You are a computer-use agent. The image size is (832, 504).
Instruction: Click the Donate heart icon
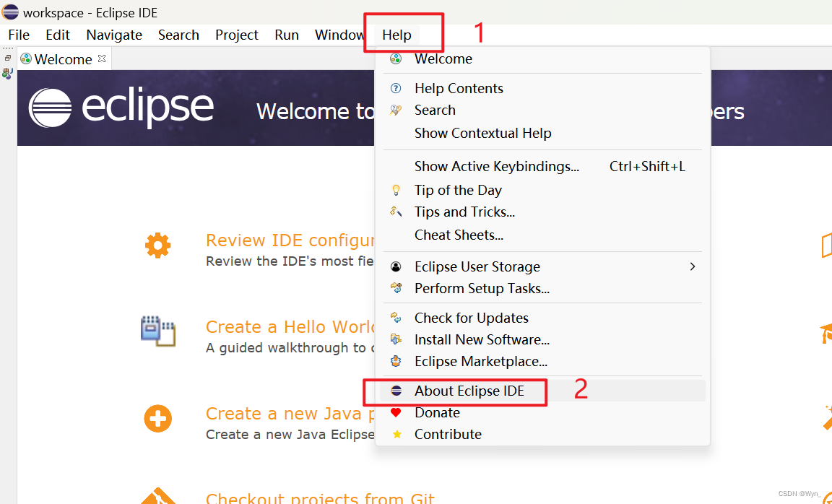396,412
